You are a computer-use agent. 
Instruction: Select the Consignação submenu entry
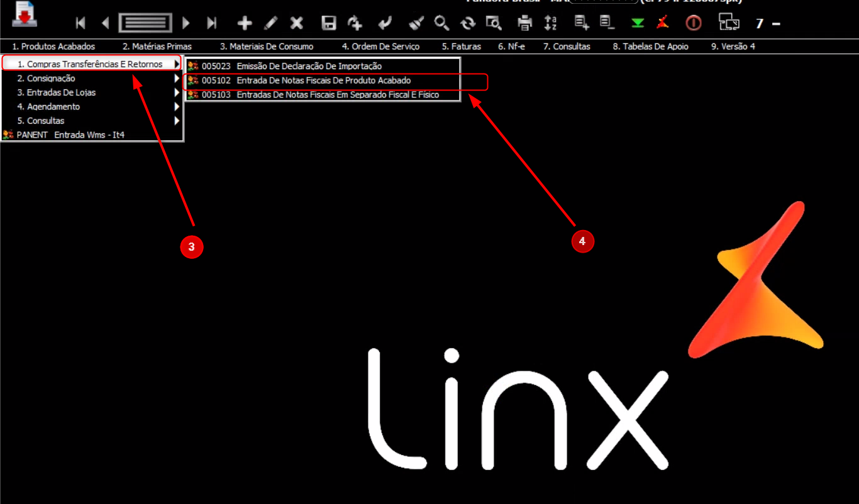[x=91, y=79]
